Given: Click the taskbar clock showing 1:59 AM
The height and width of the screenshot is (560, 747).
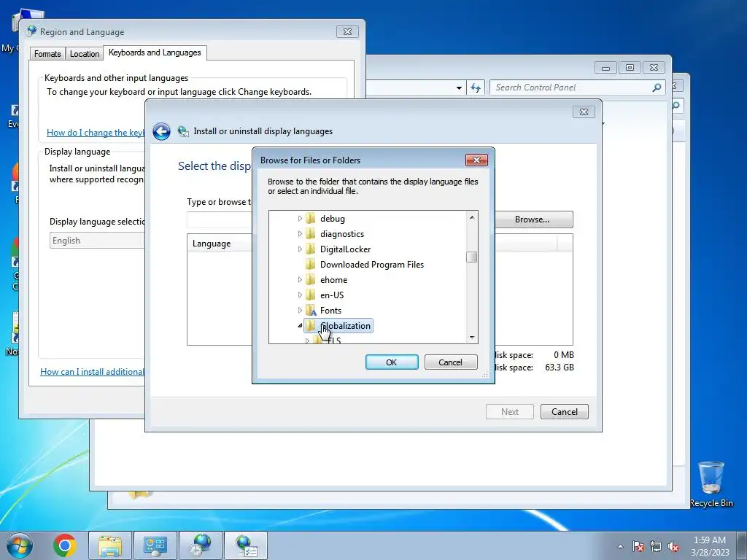Looking at the screenshot, I should pos(710,546).
